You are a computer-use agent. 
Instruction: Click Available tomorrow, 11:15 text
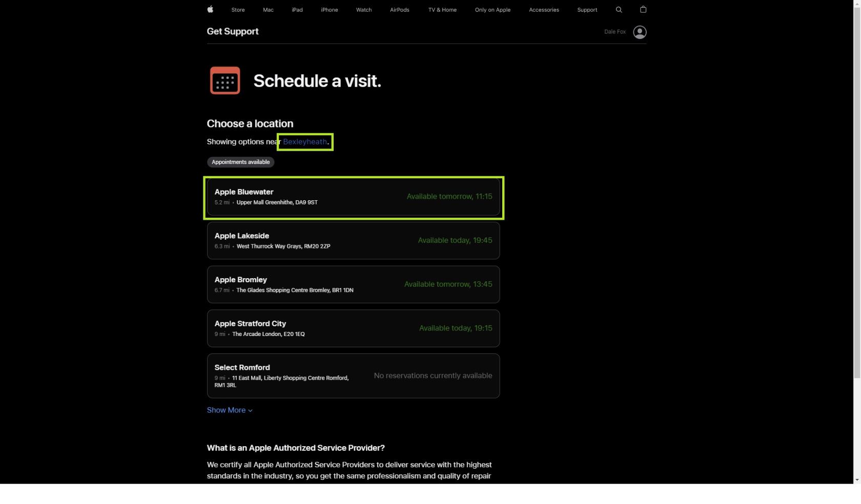tap(449, 196)
